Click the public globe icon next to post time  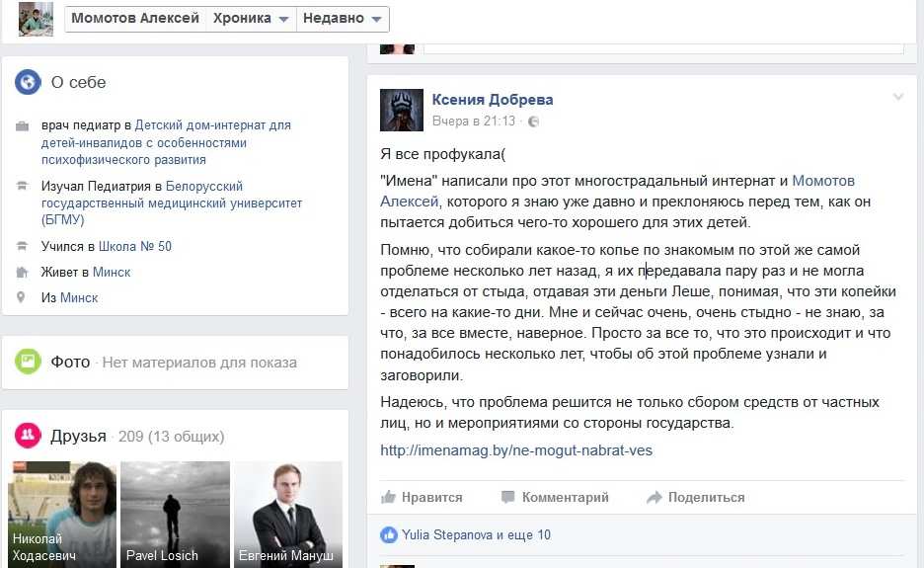click(x=533, y=122)
